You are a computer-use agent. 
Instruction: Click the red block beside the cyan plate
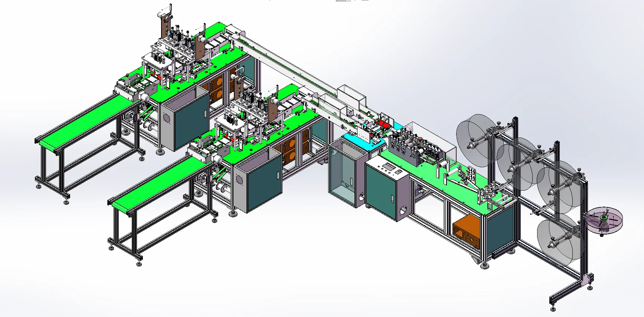point(383,124)
